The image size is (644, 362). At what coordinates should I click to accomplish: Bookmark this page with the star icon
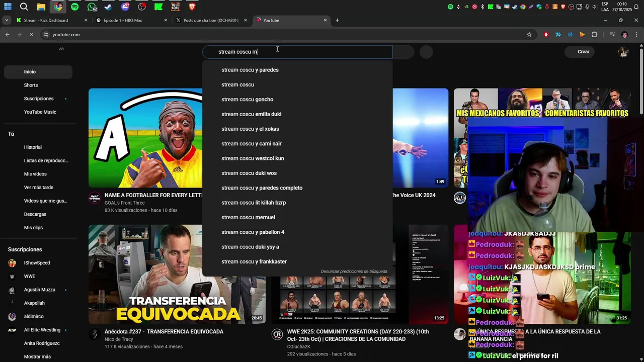click(529, 35)
